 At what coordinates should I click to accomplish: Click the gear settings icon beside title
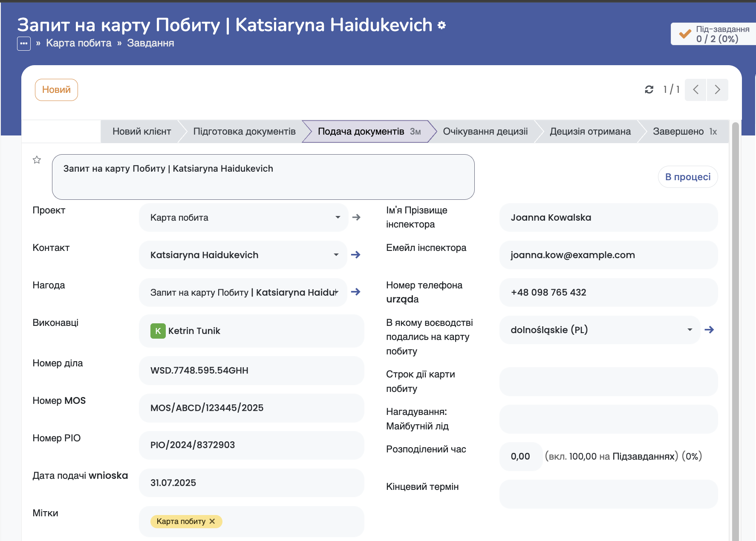[441, 26]
